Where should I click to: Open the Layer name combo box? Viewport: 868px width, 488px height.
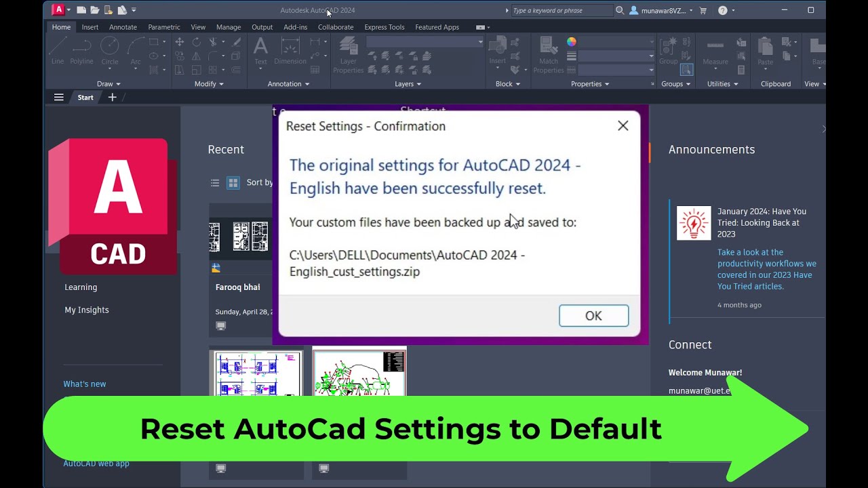425,42
